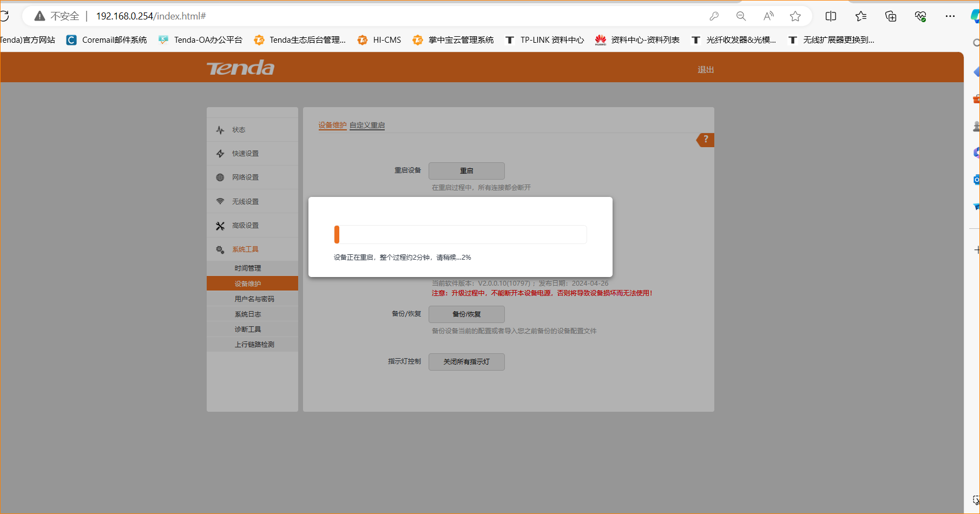Click the 备份/恢复 button
Viewport: 980px width, 514px height.
[x=466, y=314]
